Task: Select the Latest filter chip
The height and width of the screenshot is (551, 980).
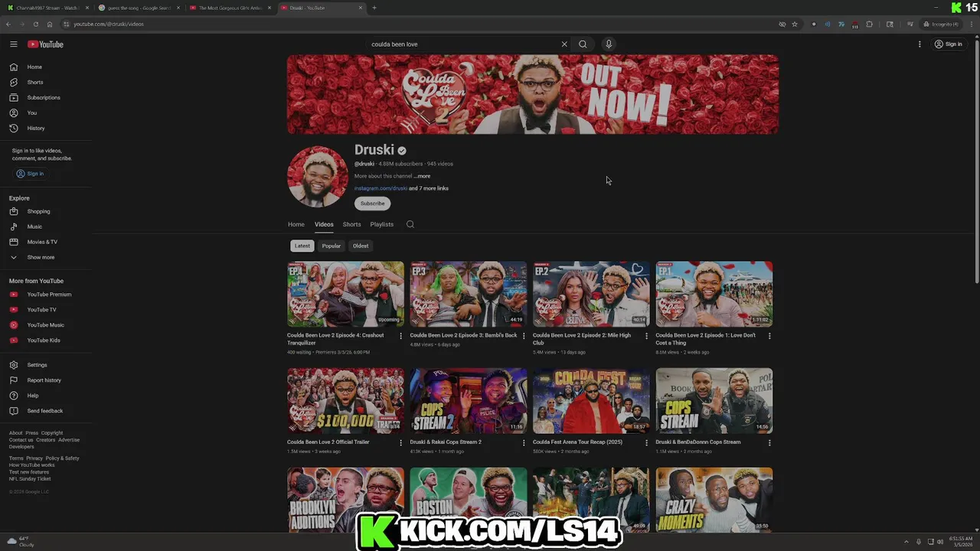Action: point(302,246)
